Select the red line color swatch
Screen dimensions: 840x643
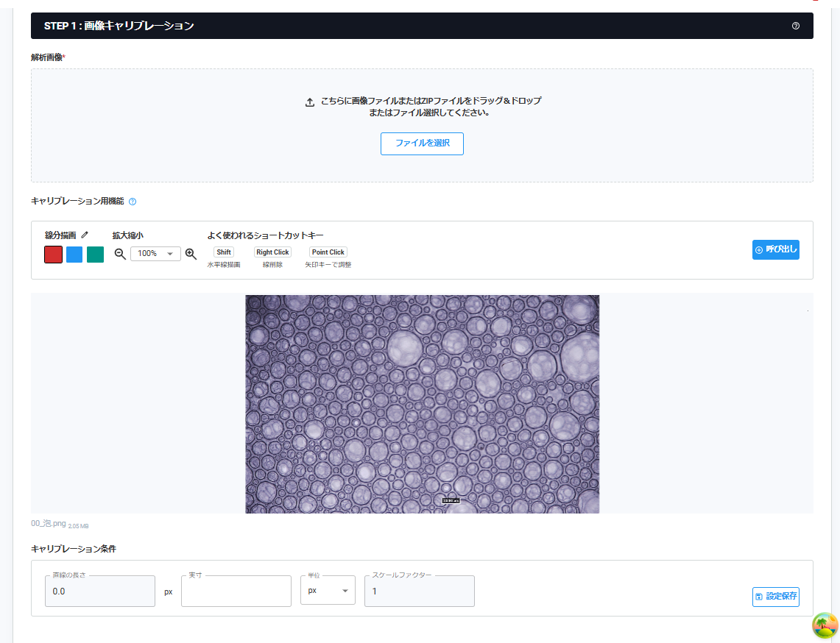53,255
